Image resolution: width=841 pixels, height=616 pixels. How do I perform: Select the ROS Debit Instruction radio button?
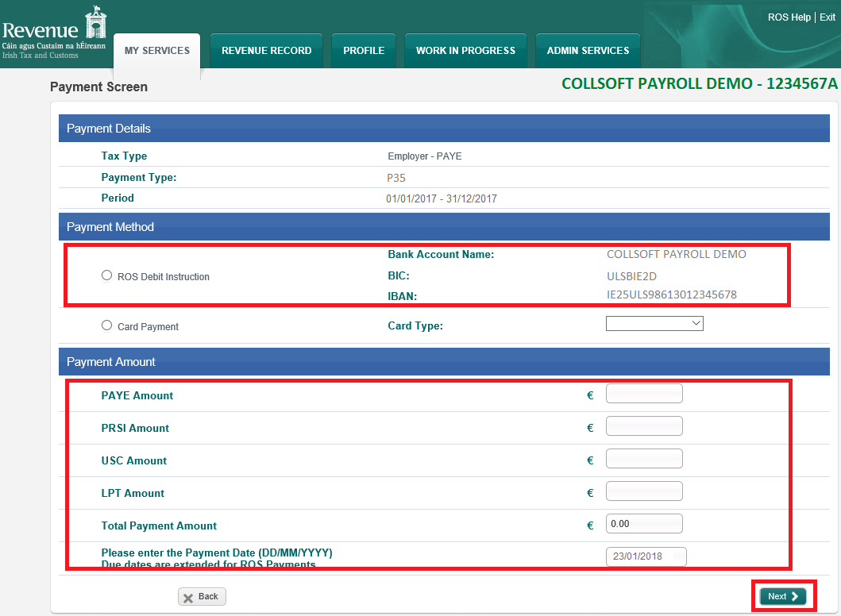click(107, 275)
